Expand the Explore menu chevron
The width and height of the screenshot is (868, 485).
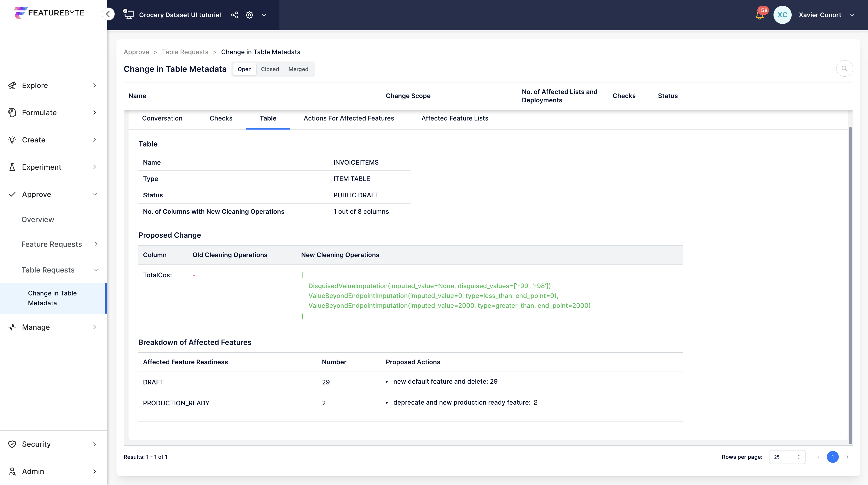click(x=95, y=85)
